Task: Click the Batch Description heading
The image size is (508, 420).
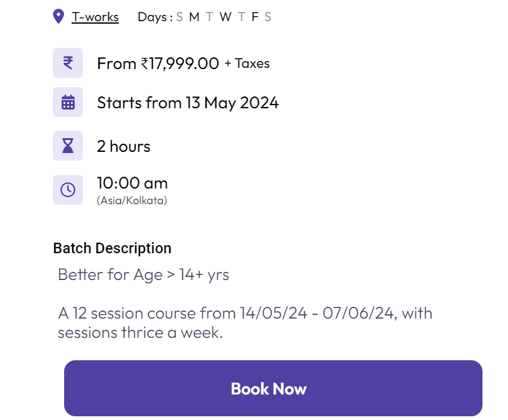Action: tap(112, 248)
